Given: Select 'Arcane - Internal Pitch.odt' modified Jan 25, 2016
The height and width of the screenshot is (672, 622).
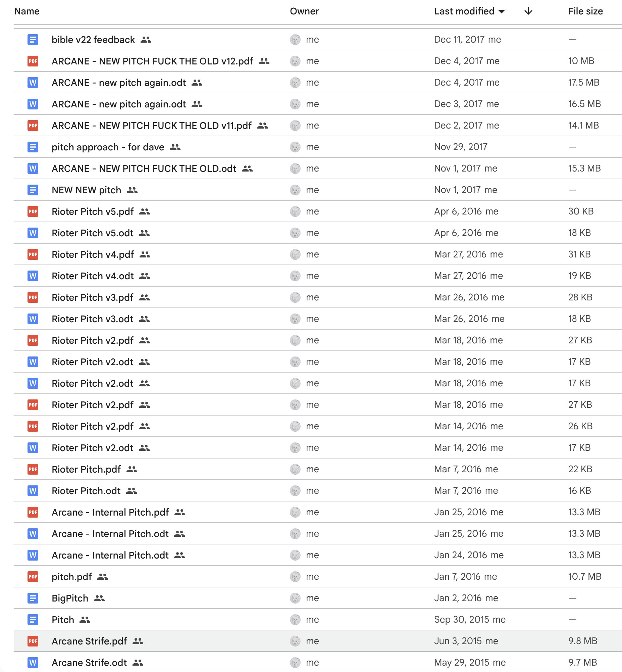Looking at the screenshot, I should (110, 534).
